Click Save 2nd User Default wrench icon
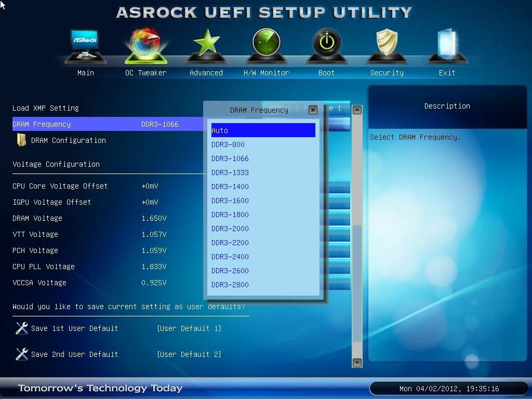The image size is (532, 399). 22,354
